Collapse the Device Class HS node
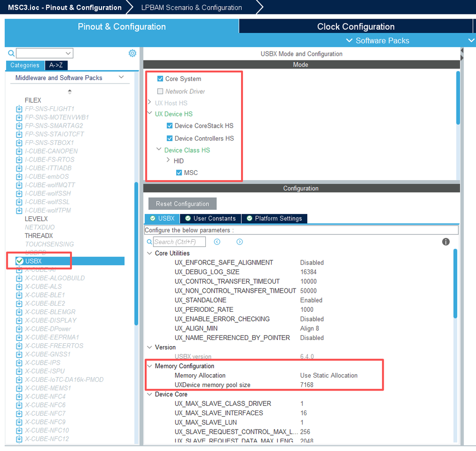The width and height of the screenshot is (476, 451). (x=159, y=149)
